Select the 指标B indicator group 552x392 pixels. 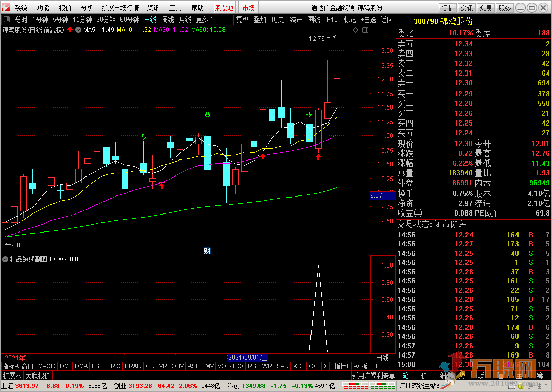342,366
